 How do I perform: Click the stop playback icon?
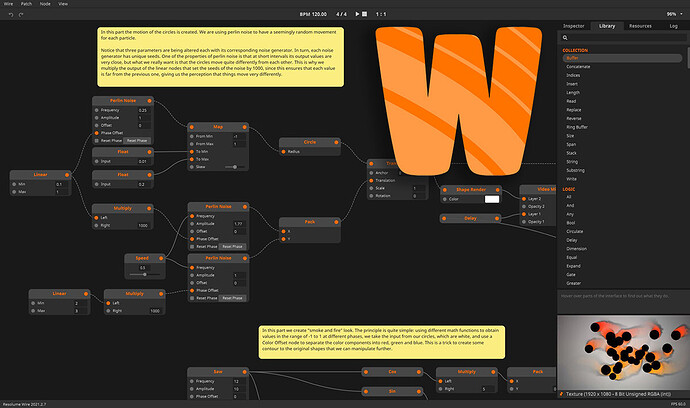pos(364,14)
